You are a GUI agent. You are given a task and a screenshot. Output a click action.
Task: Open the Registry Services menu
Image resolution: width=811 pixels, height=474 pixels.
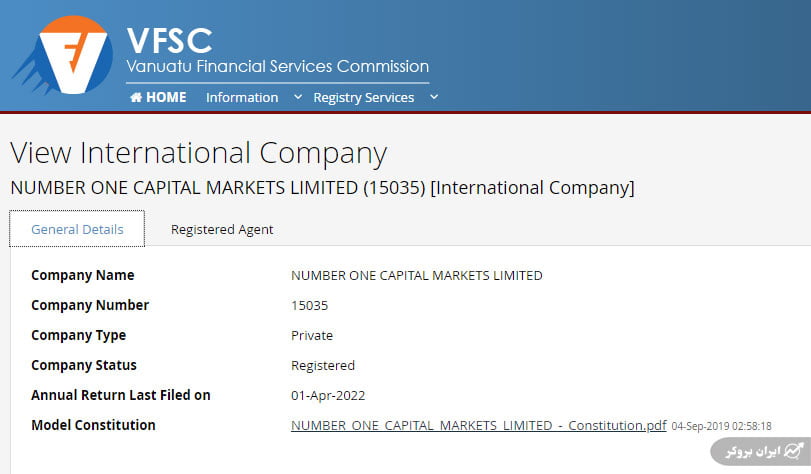(x=364, y=97)
